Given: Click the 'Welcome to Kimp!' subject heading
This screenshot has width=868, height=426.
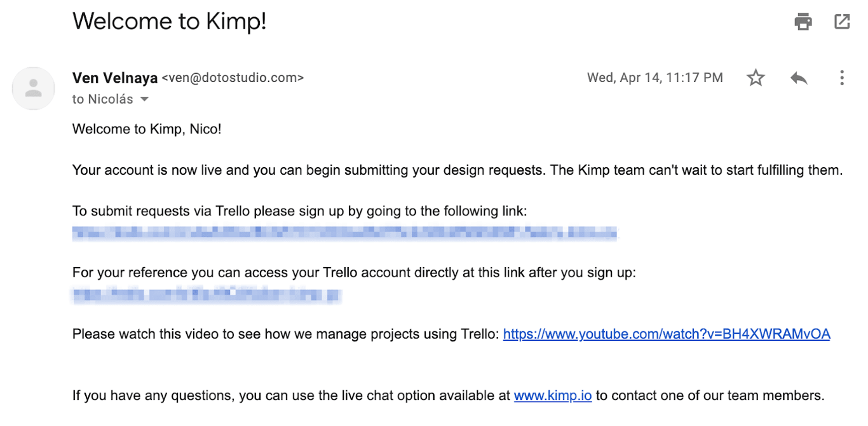Looking at the screenshot, I should coord(169,22).
